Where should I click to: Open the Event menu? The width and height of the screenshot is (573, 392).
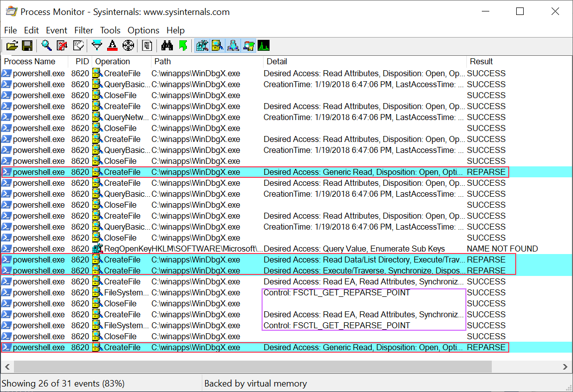pyautogui.click(x=56, y=30)
